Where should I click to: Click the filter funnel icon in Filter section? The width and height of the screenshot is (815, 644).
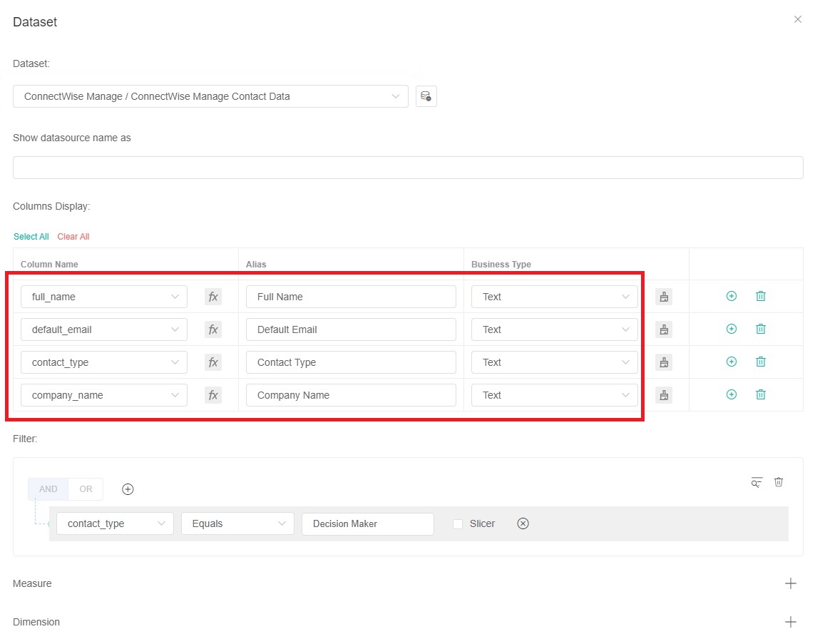[x=756, y=482]
